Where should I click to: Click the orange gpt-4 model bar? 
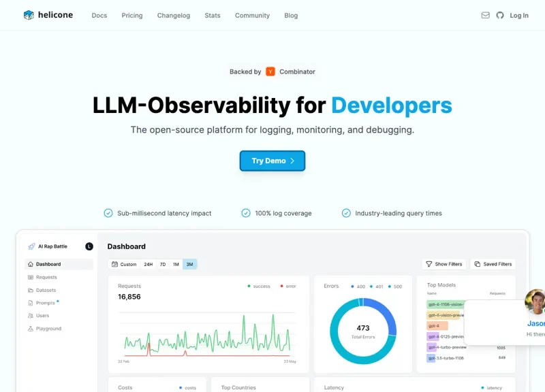pos(437,326)
